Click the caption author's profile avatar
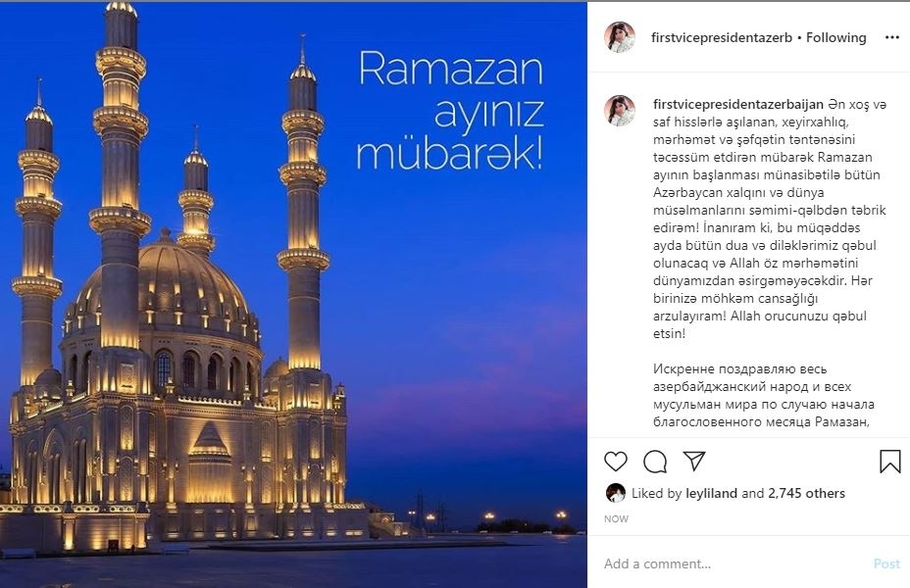Viewport: 910px width, 588px height. [620, 110]
